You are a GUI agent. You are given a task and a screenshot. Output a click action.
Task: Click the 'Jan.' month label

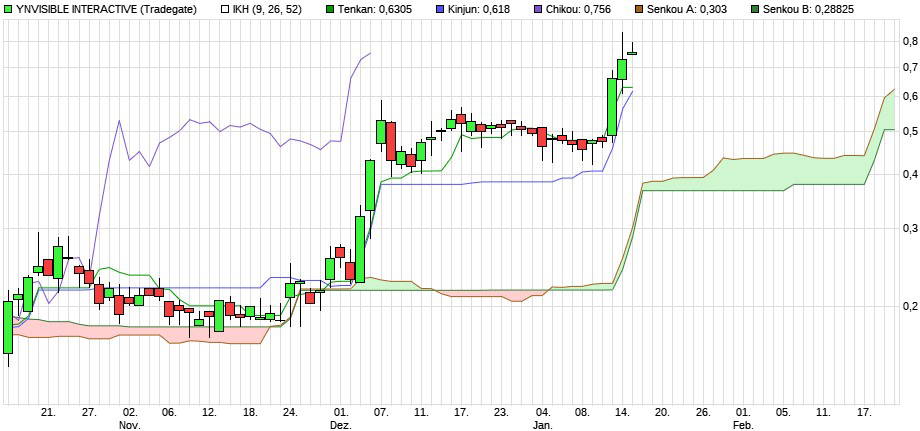coord(543,425)
